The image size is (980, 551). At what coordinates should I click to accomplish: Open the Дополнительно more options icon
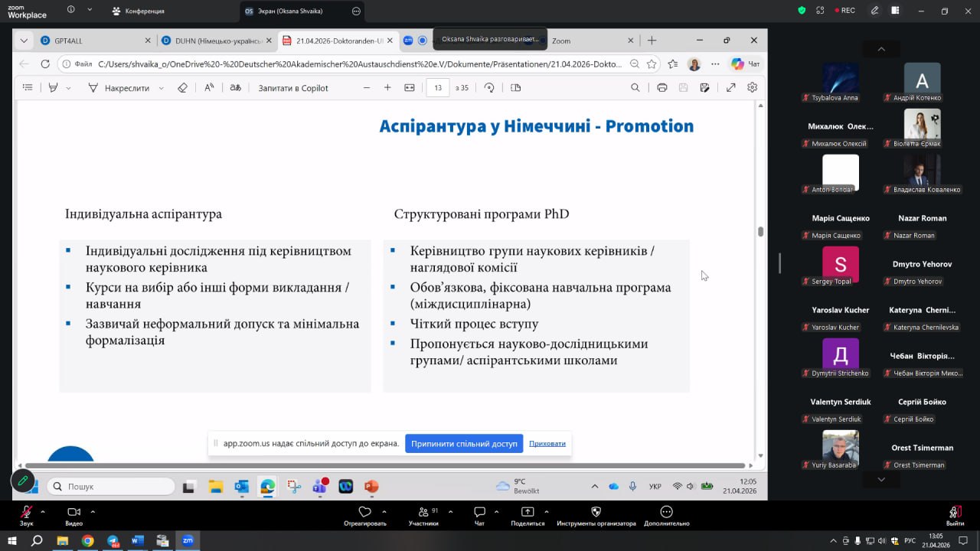666,512
